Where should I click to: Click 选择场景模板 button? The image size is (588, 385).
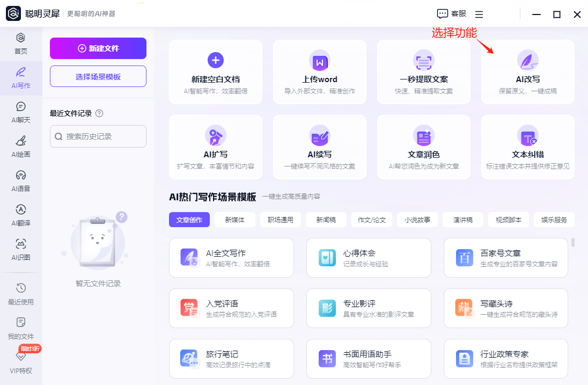(98, 76)
